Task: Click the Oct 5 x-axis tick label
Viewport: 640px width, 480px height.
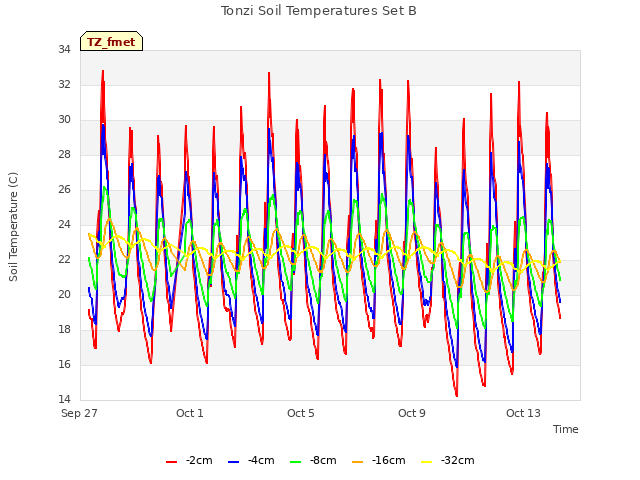Action: (301, 413)
